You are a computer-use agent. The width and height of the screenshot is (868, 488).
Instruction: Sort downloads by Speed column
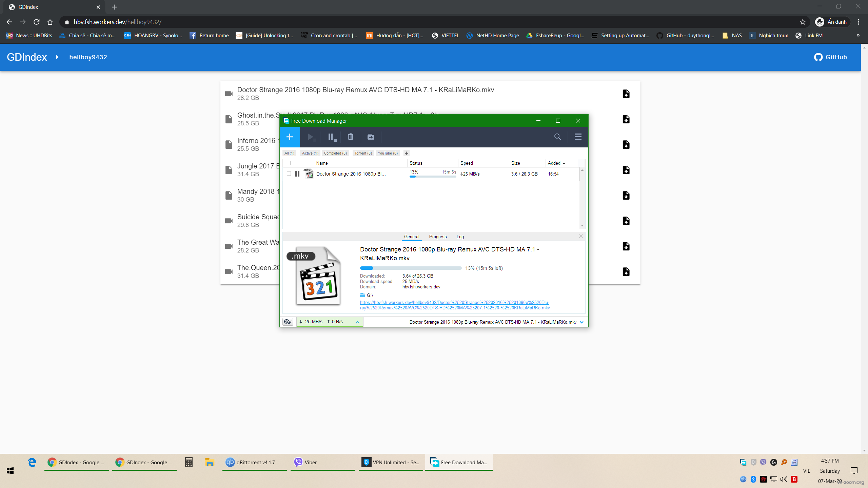coord(467,163)
